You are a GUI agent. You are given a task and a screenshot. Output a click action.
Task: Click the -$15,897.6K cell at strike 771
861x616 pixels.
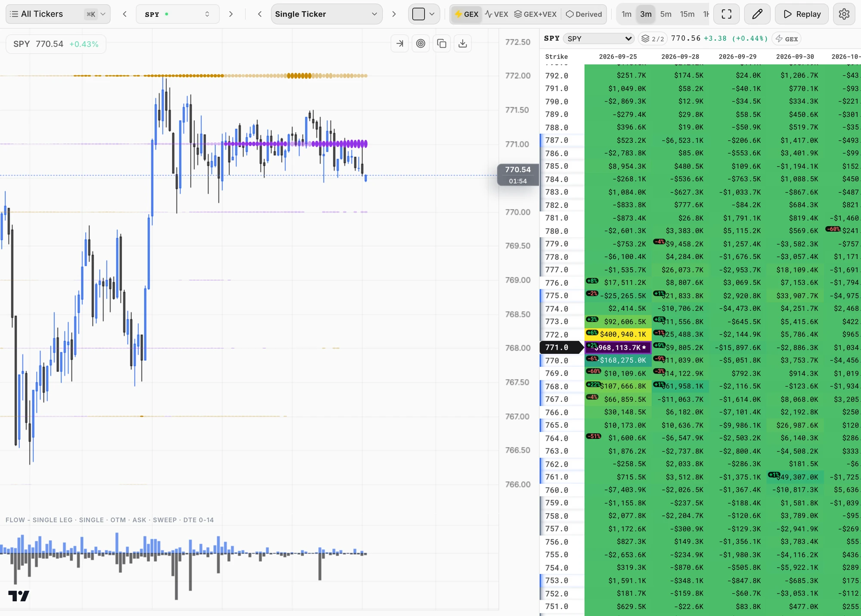click(737, 347)
